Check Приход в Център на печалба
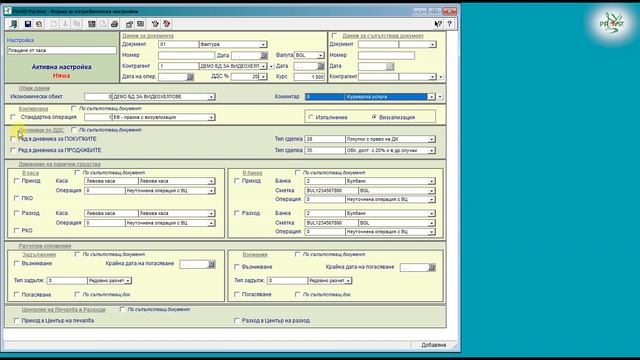The width and height of the screenshot is (640, 360). 17,321
